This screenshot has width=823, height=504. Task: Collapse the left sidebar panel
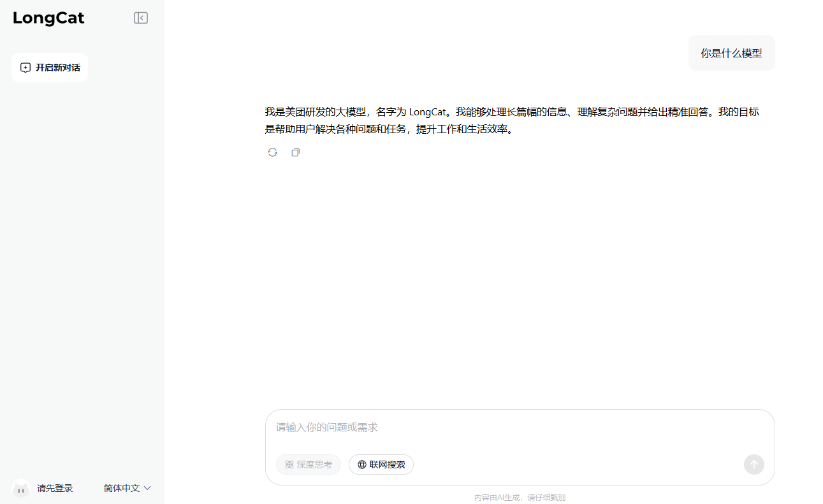(140, 17)
